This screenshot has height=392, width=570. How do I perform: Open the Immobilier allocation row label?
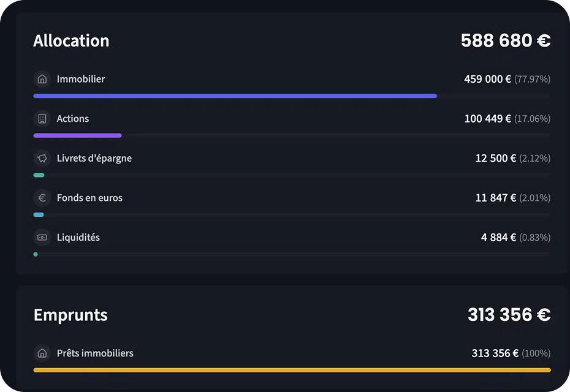tap(81, 79)
